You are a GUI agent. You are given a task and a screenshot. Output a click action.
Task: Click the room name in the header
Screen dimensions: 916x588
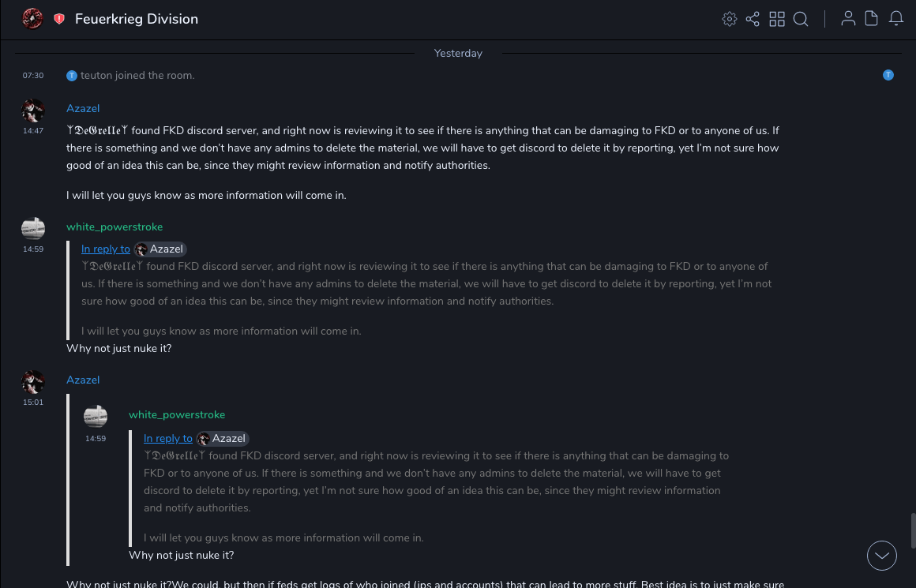click(x=137, y=19)
